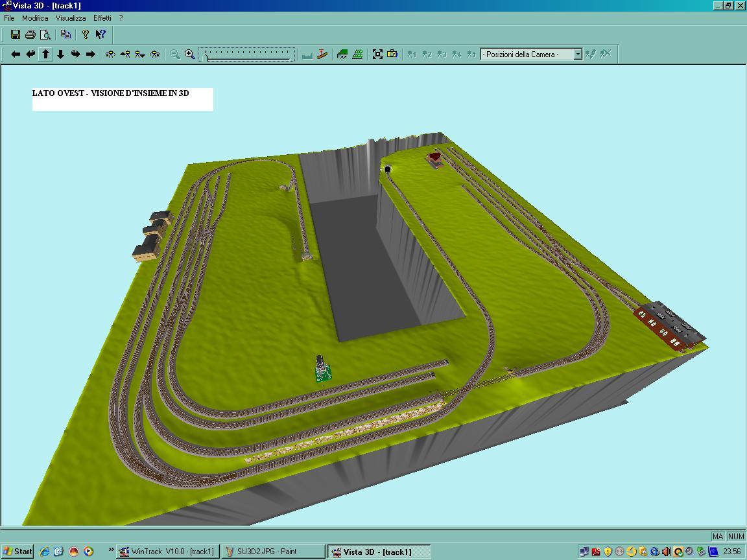
Task: Jump to camera position 3
Action: coord(442,54)
